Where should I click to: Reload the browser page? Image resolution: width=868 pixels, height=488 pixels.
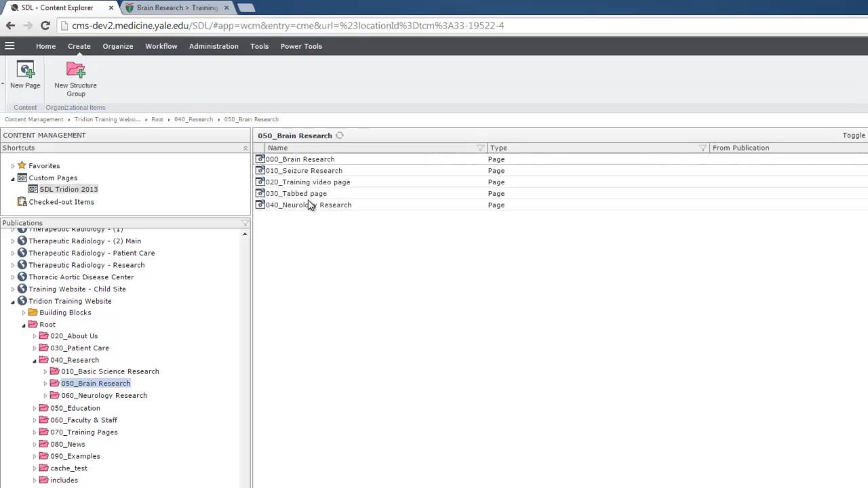45,26
